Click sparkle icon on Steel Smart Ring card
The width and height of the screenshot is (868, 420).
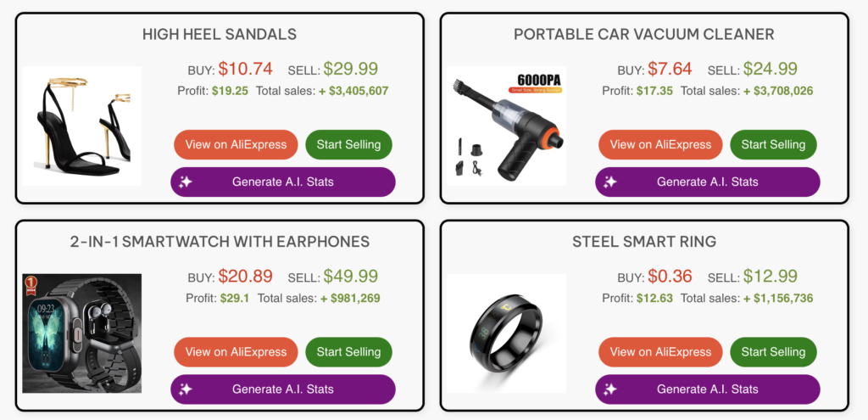tap(610, 389)
